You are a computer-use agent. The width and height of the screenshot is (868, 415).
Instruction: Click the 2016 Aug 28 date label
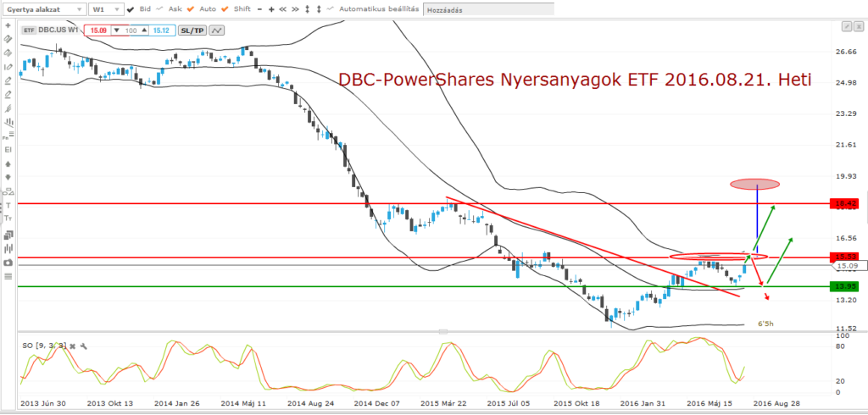776,404
